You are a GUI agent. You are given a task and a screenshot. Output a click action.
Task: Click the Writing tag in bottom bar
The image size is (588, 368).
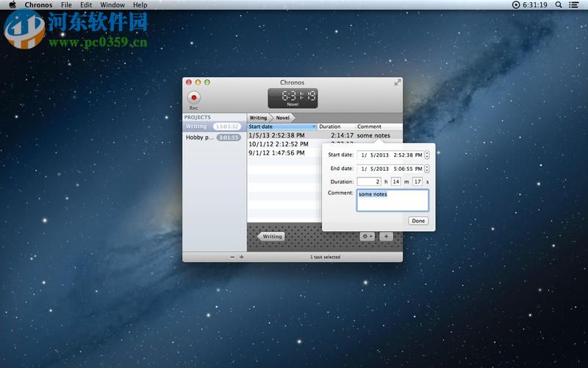(x=271, y=236)
